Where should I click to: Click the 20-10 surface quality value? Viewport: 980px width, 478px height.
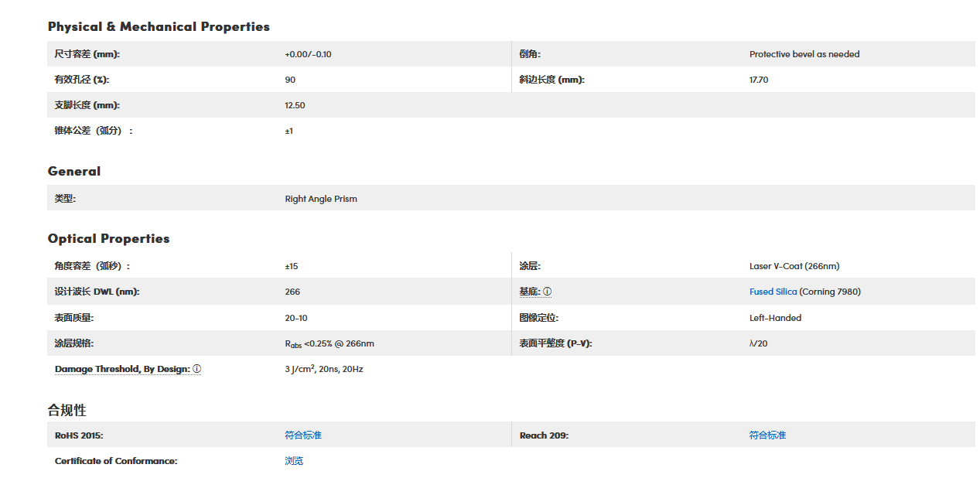coord(296,318)
